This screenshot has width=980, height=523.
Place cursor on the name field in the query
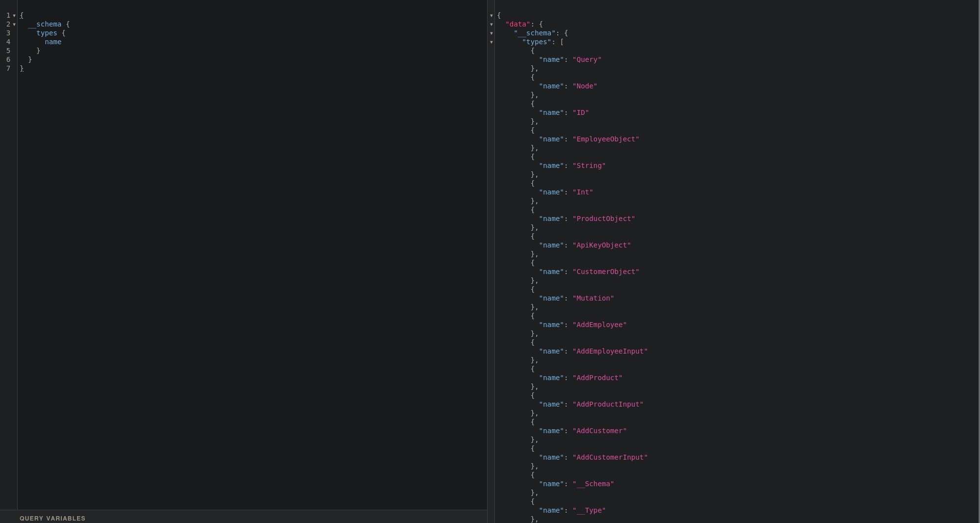53,42
